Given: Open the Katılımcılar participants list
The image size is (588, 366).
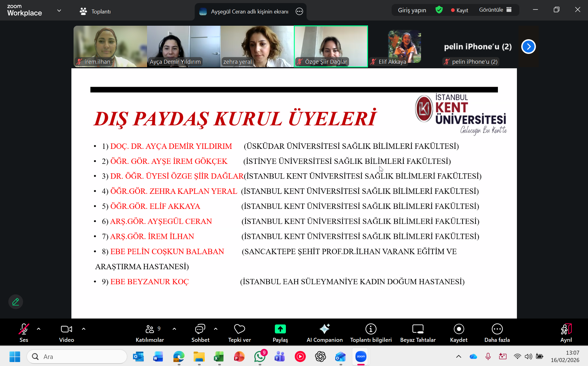Looking at the screenshot, I should [x=150, y=333].
